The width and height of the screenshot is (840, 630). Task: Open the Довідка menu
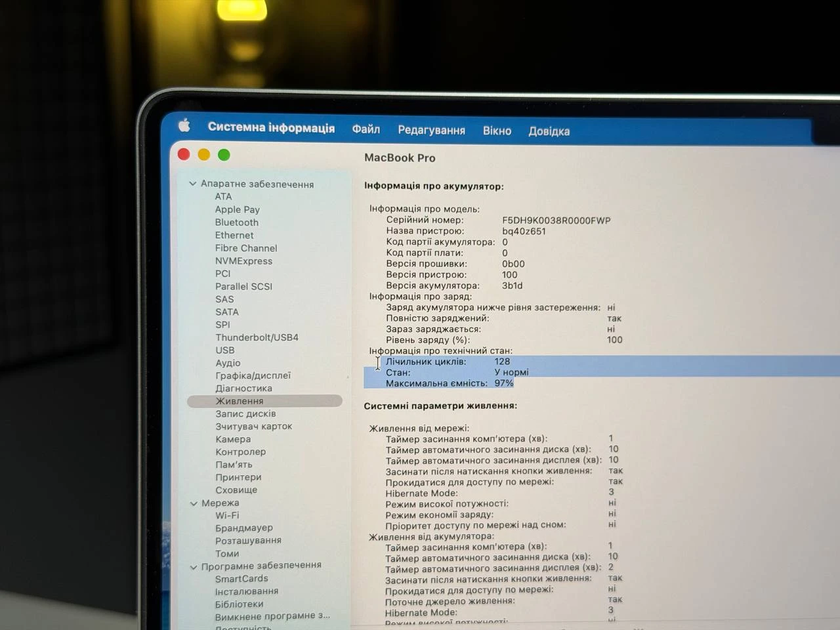[x=549, y=131]
